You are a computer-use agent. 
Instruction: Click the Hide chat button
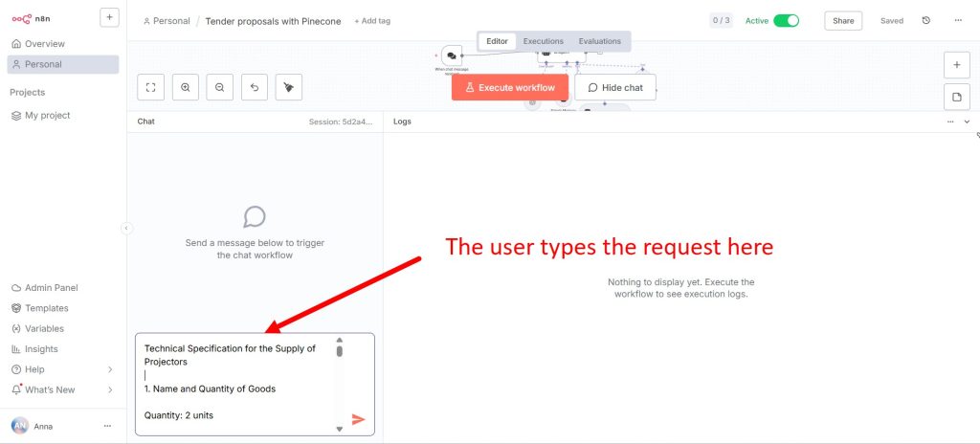pos(614,87)
